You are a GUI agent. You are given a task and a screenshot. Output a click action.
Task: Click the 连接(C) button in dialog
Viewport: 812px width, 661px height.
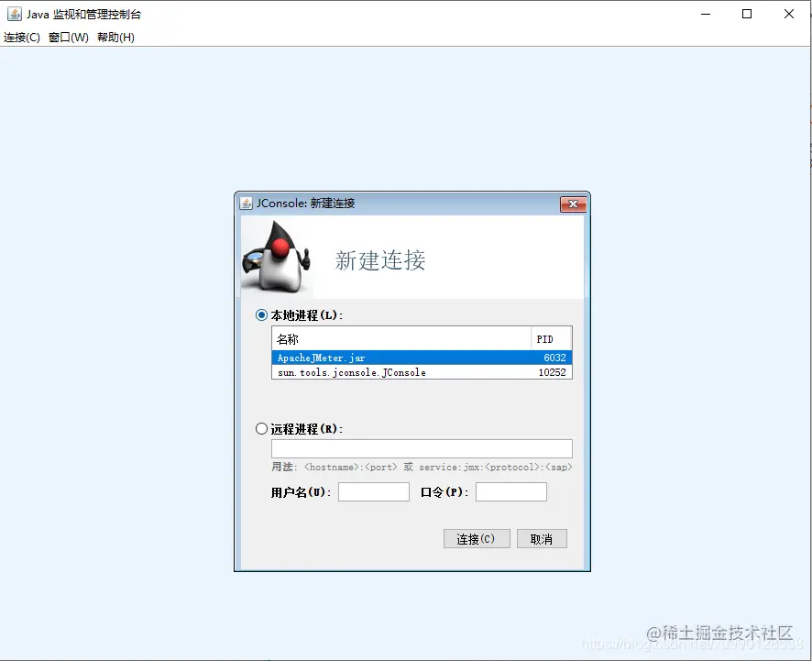(477, 539)
